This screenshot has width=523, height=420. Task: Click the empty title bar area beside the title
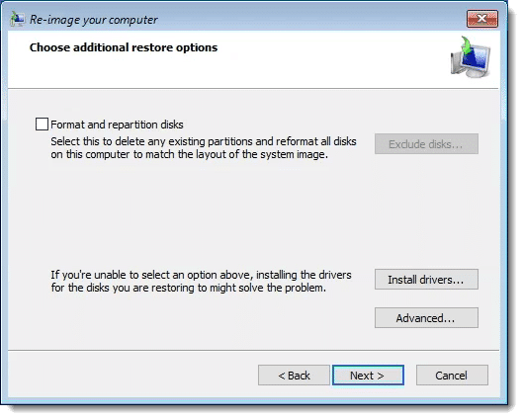click(x=310, y=20)
